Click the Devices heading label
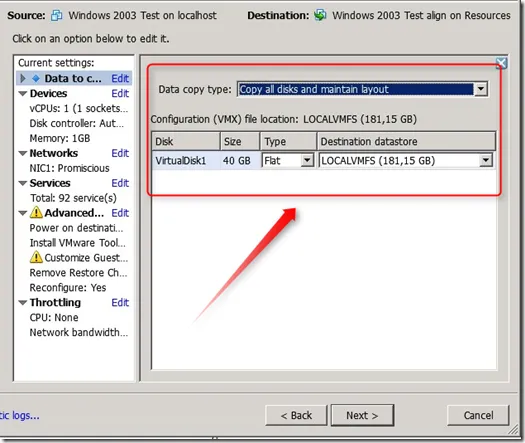Viewport: 525px width, 443px height. [49, 93]
